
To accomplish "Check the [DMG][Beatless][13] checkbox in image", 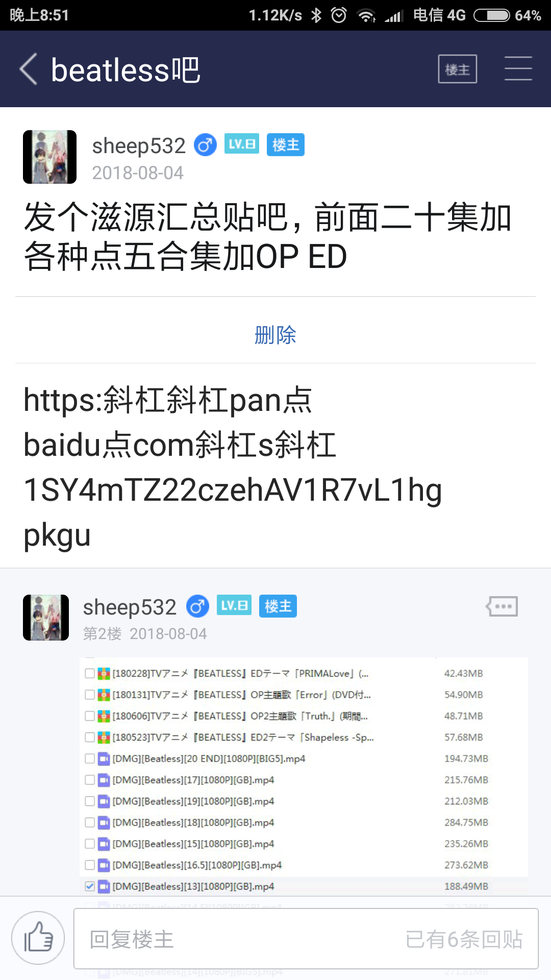I will coord(90,886).
